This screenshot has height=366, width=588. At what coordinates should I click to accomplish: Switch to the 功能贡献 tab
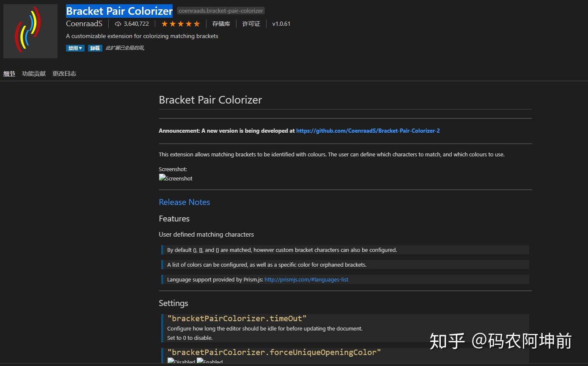click(x=34, y=73)
